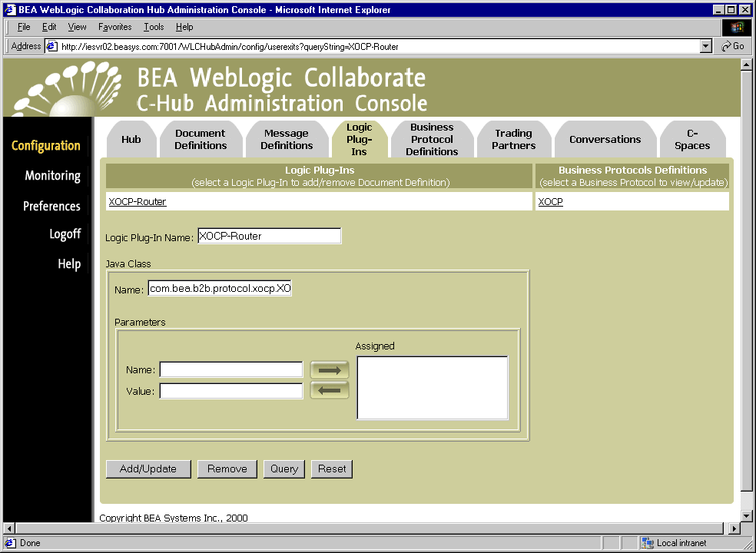Switch to the Hub tab

[131, 139]
